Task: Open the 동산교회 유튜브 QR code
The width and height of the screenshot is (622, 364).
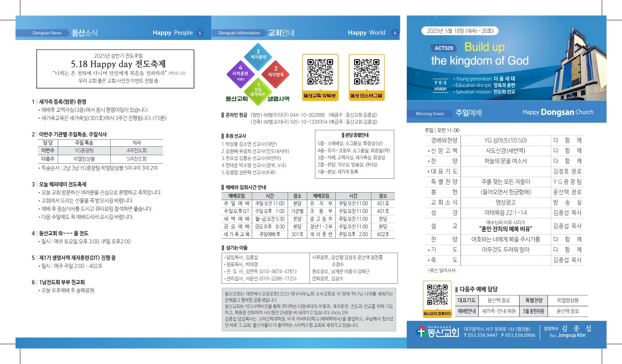Action: point(320,73)
